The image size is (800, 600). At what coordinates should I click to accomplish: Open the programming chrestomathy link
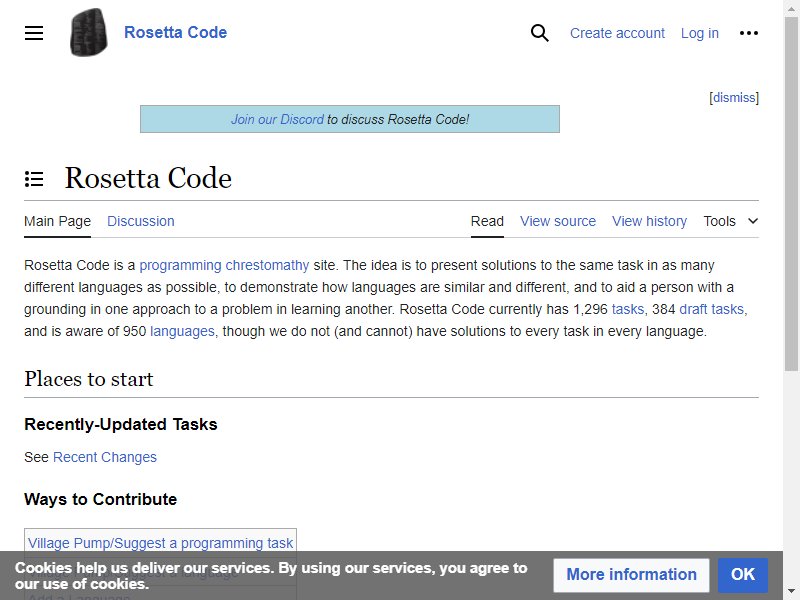(x=224, y=265)
